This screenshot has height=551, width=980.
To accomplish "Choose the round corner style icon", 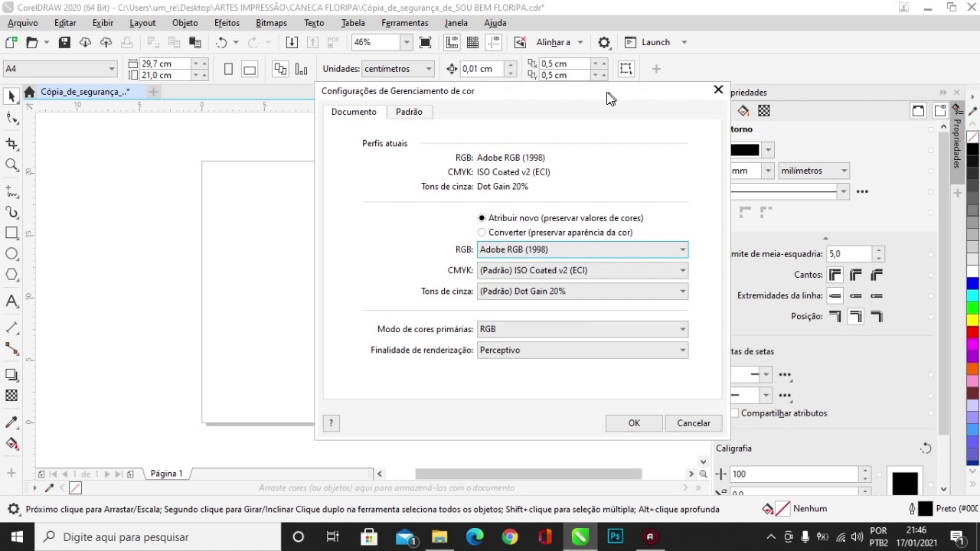I will pos(855,275).
